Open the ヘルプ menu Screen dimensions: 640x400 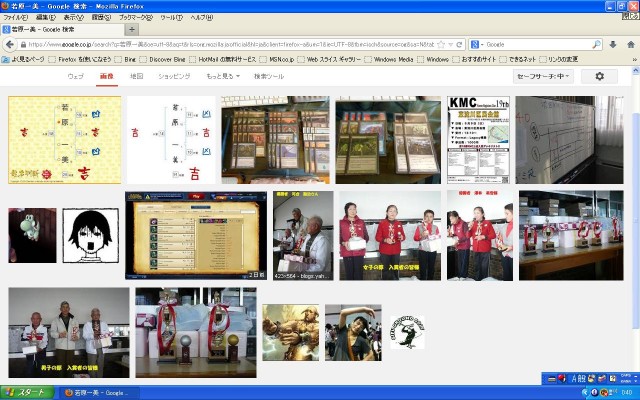pos(202,18)
